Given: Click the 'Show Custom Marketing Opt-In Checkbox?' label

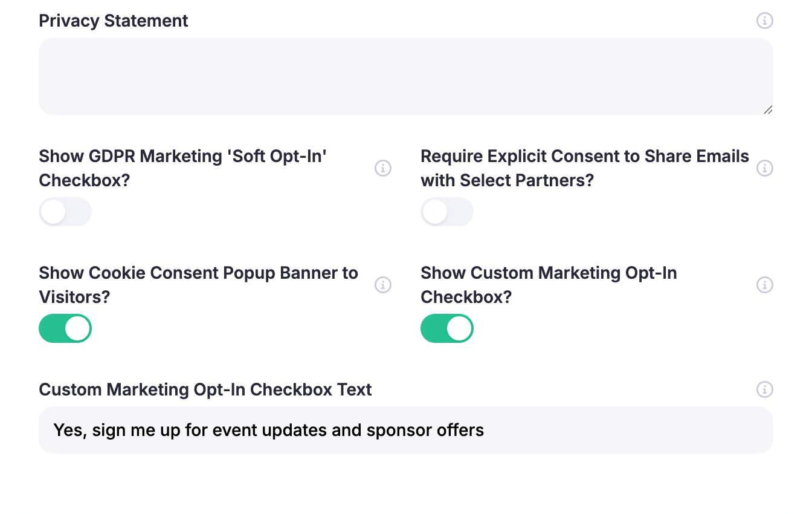Looking at the screenshot, I should [x=549, y=285].
